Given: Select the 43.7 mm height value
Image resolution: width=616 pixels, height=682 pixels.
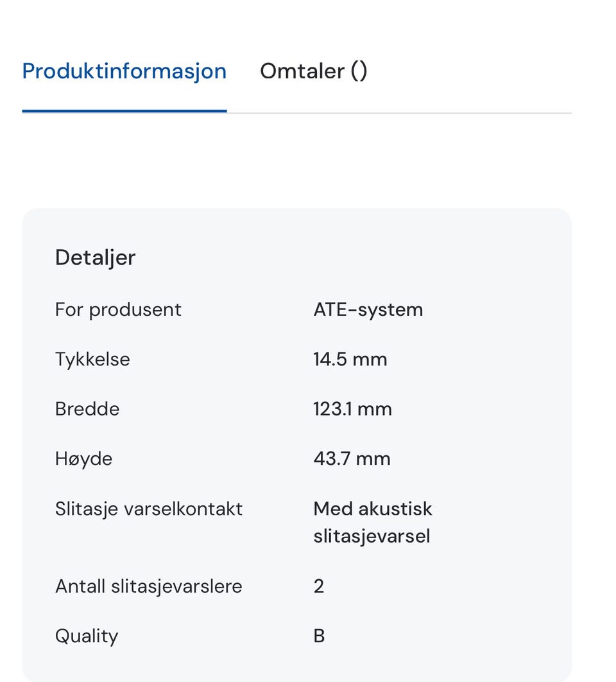Looking at the screenshot, I should pyautogui.click(x=352, y=459).
